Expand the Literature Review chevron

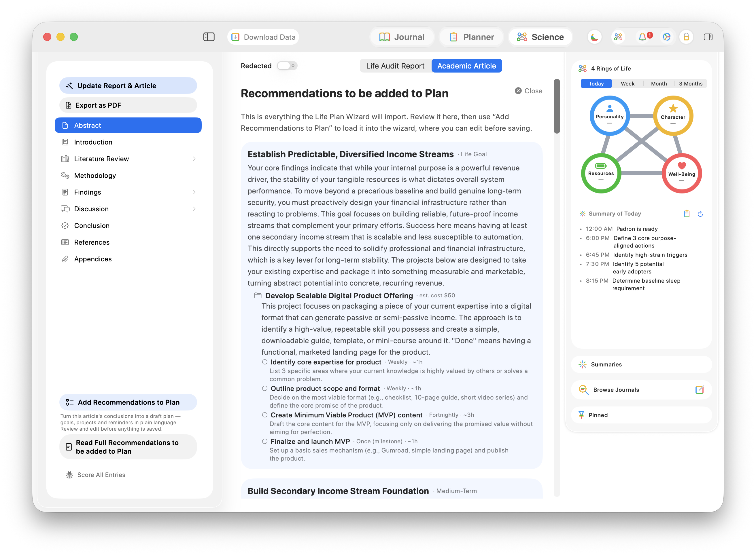pyautogui.click(x=194, y=159)
